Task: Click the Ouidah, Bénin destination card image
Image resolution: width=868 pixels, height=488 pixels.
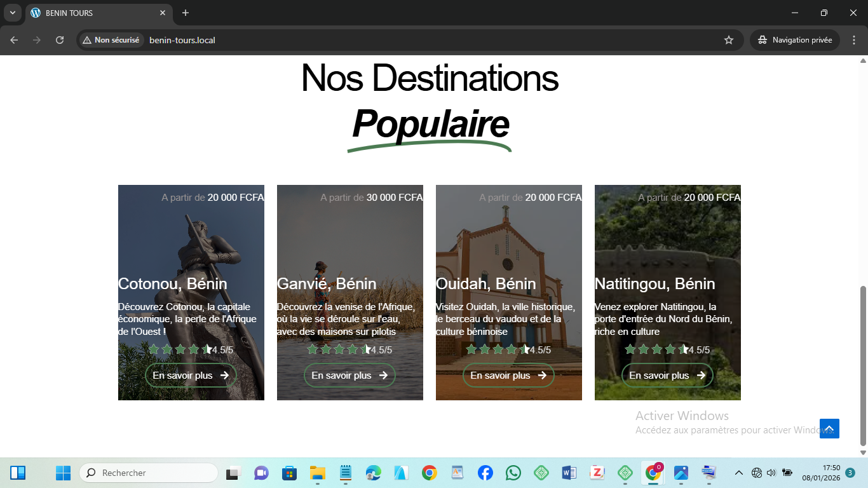Action: [x=508, y=241]
